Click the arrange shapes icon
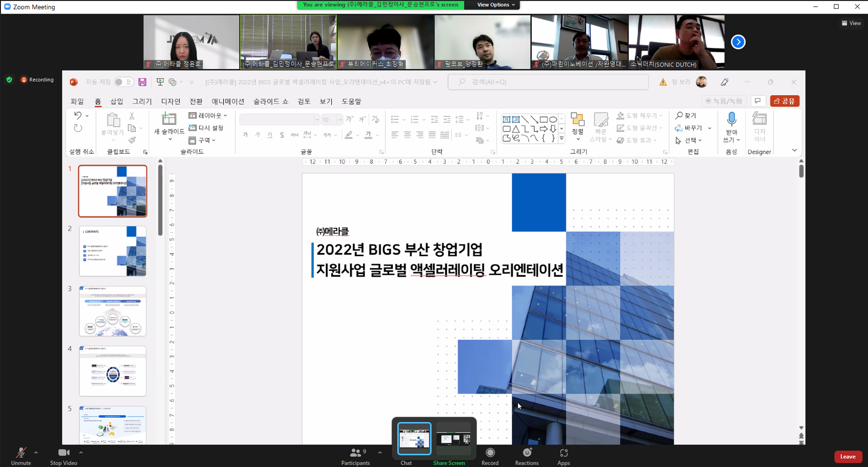868x467 pixels. click(578, 119)
